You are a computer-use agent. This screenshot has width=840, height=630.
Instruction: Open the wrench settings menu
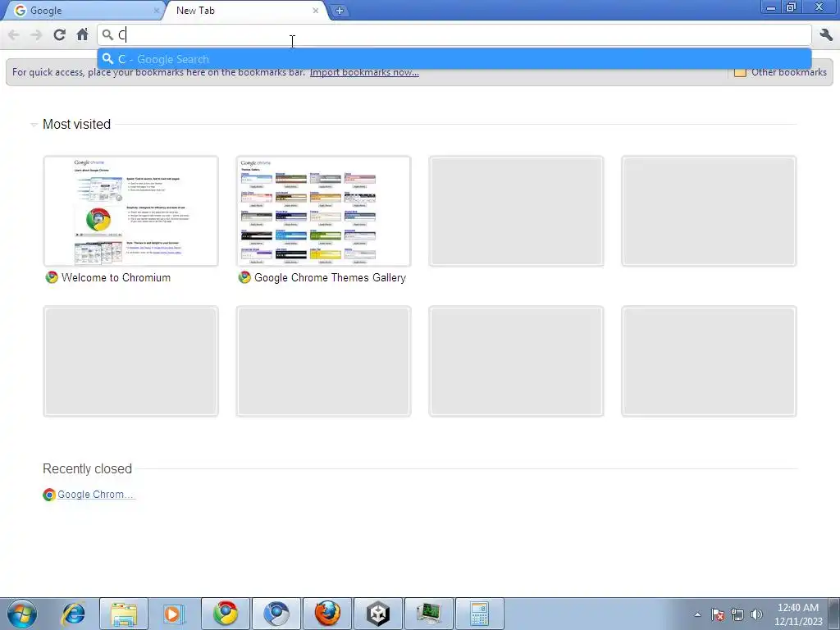(x=826, y=34)
